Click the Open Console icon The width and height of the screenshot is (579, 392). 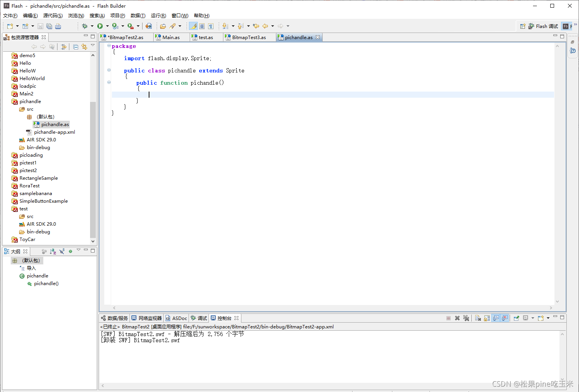(x=541, y=318)
